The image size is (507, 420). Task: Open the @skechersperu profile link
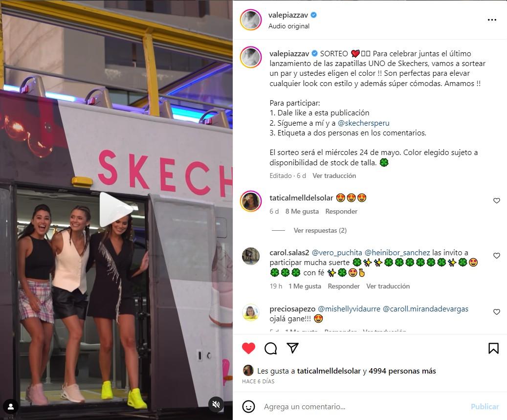pos(363,123)
